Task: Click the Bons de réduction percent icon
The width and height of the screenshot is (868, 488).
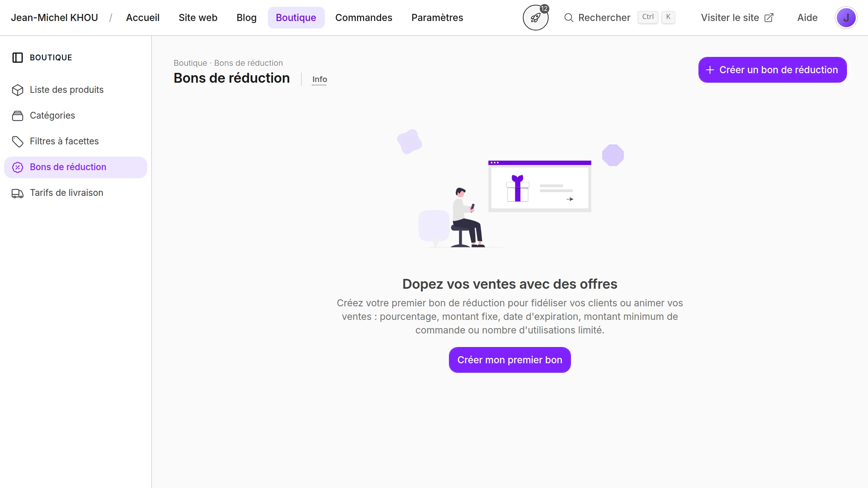Action: pyautogui.click(x=18, y=167)
